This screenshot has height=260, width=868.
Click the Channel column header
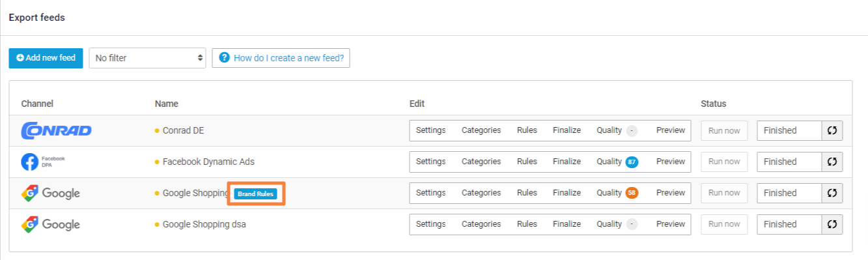point(37,104)
